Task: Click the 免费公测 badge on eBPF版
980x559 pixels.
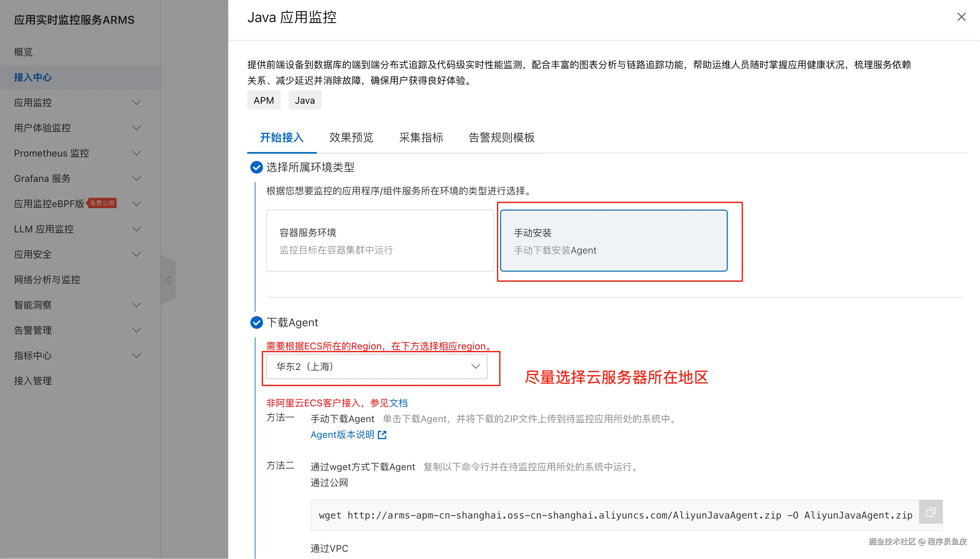Action: [x=102, y=203]
